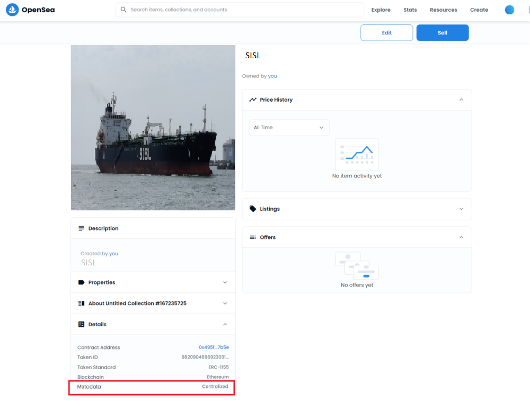Screen dimensions: 530x420
Task: Open the 'you' owner link
Action: click(272, 76)
